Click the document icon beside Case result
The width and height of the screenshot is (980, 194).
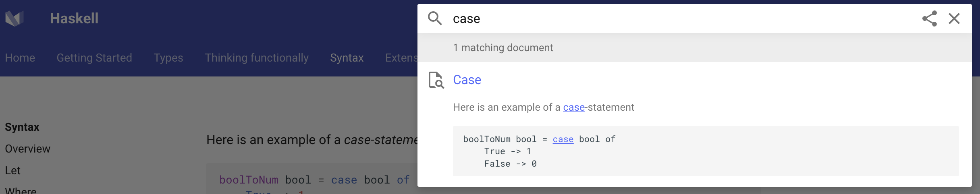pos(436,80)
